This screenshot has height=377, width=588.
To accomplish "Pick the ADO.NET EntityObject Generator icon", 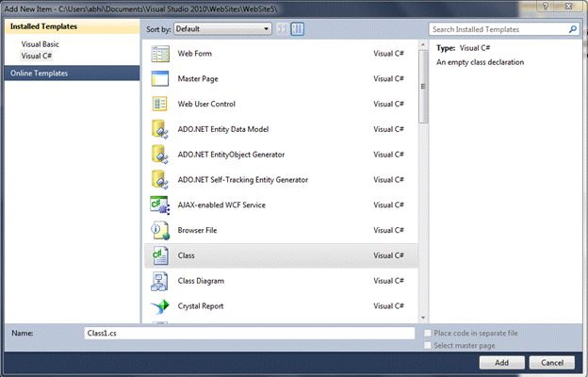I will (160, 155).
